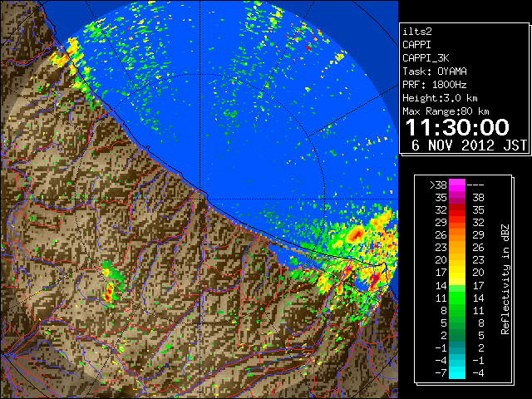Pick the orange 26 to 29 dBZ swatch
Image resolution: width=532 pixels, height=399 pixels.
point(457,235)
